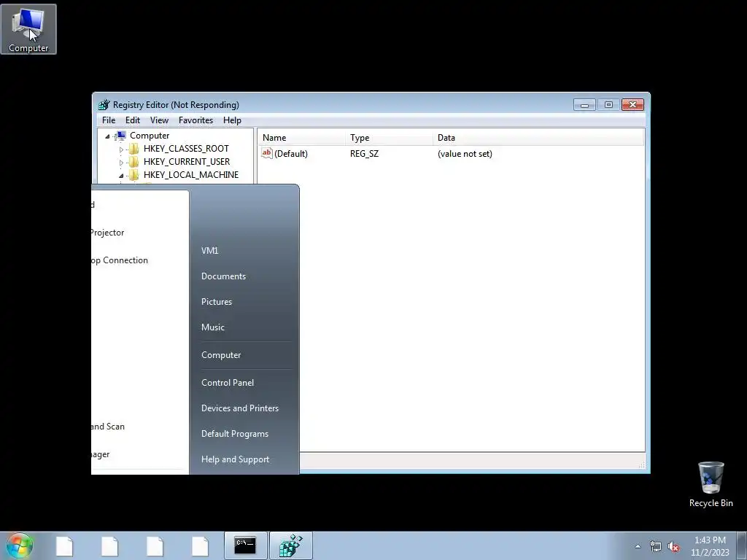Open Computer from Start menu
This screenshot has height=560, width=747.
[x=221, y=355]
